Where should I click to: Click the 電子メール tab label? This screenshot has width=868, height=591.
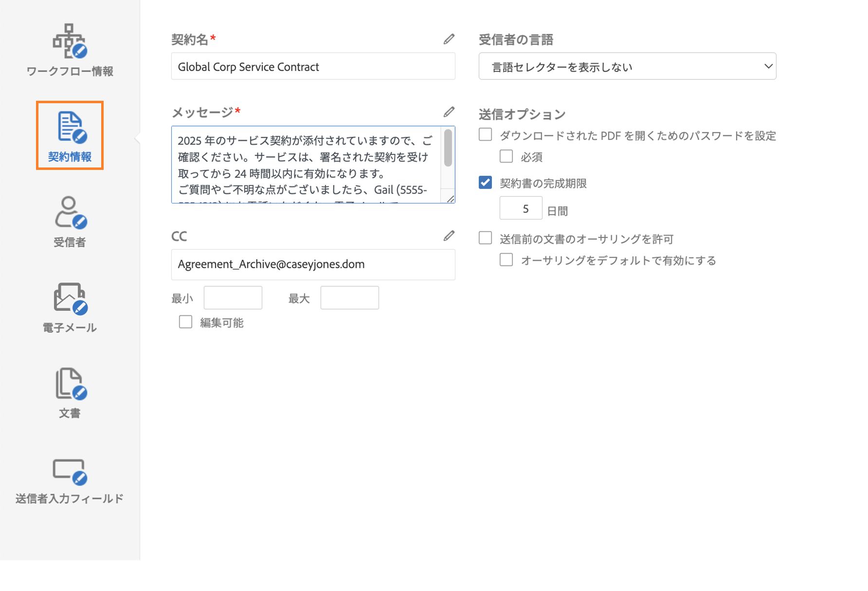tap(70, 328)
